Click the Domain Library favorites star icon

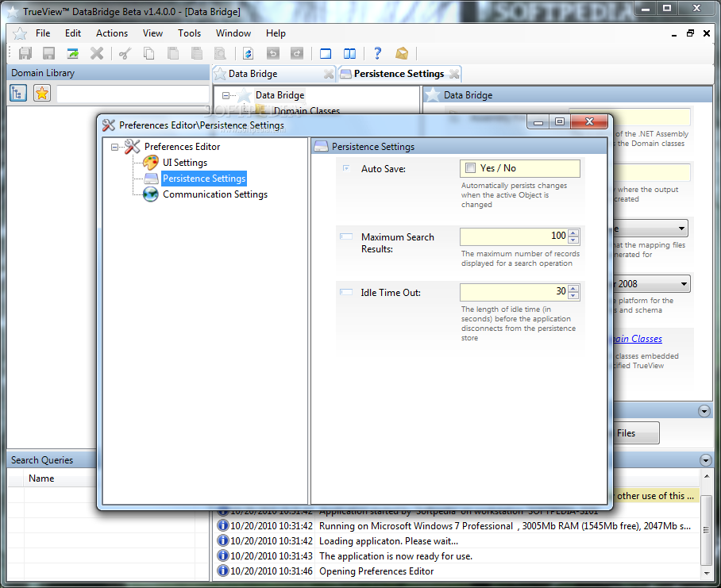42,94
